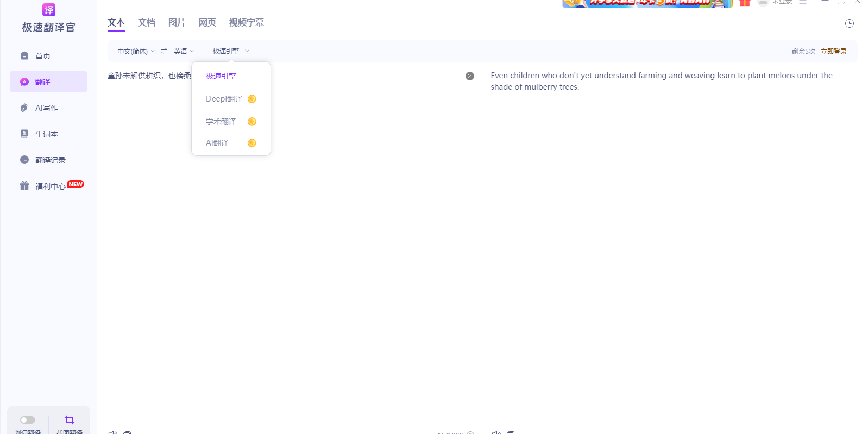Viewport: 868px width, 434px height.
Task: Expand the 英语 target language dropdown
Action: [x=184, y=51]
